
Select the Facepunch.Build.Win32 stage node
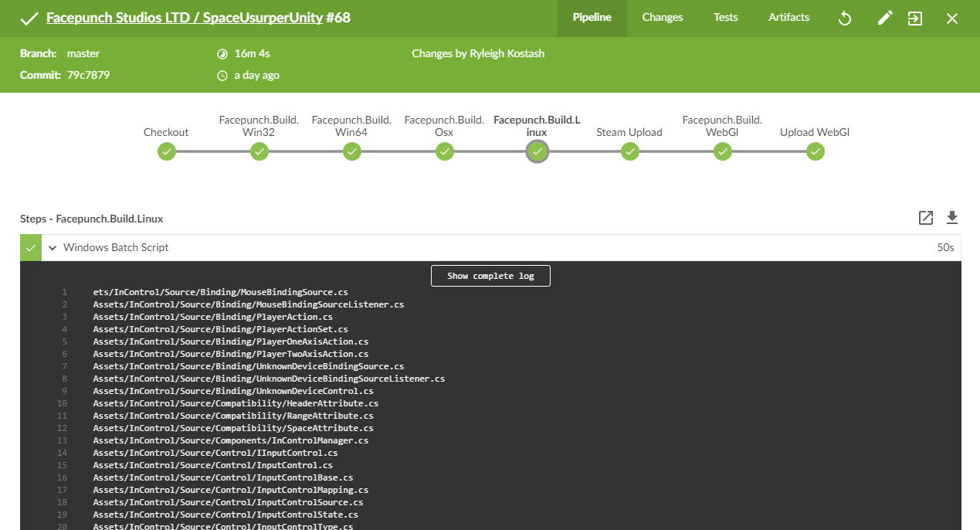click(259, 152)
